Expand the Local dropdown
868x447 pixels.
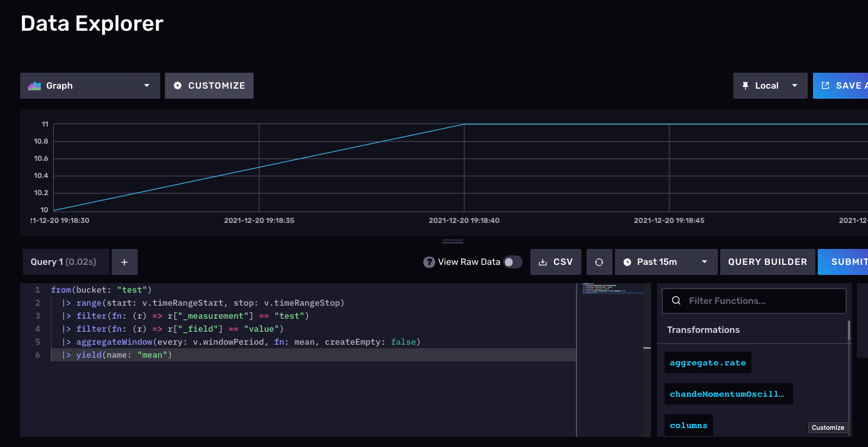pos(795,85)
